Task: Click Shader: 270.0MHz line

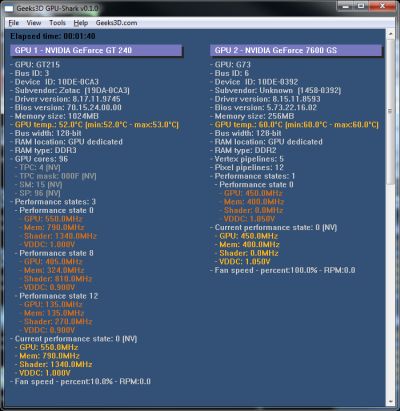Action: pyautogui.click(x=56, y=321)
